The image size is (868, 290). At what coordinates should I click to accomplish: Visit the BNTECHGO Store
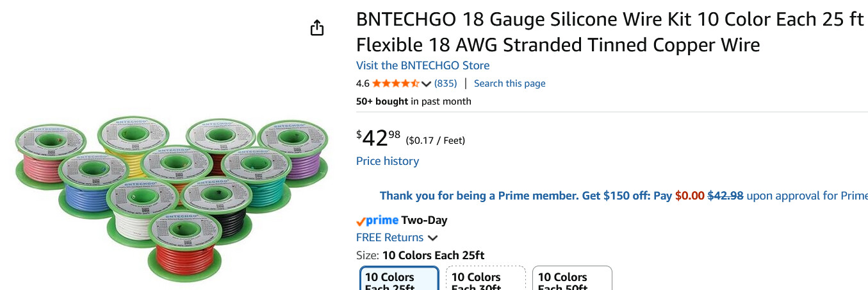[423, 65]
